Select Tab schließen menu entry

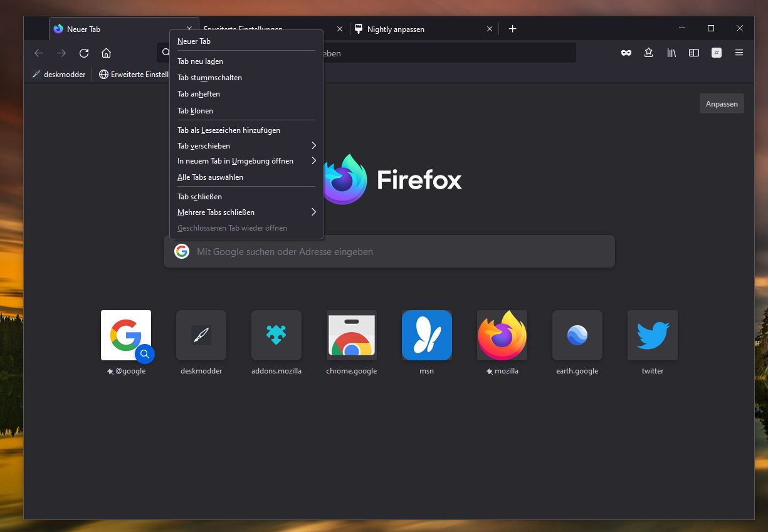246,197
